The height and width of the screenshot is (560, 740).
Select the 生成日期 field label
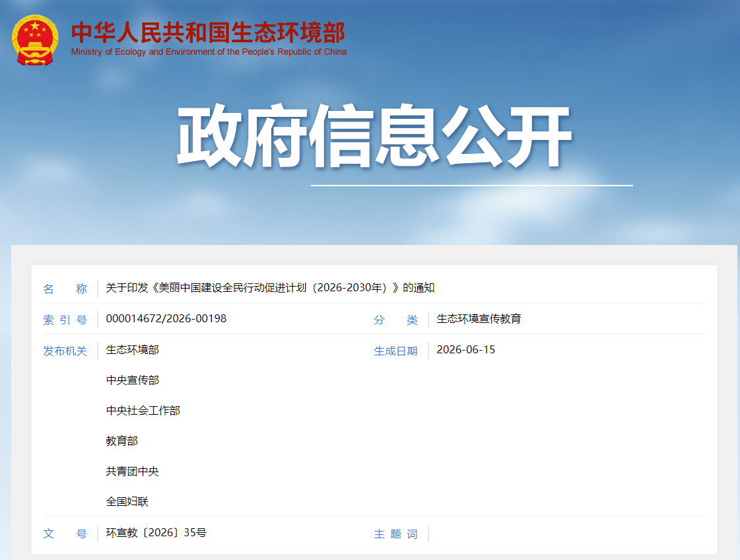click(x=395, y=351)
